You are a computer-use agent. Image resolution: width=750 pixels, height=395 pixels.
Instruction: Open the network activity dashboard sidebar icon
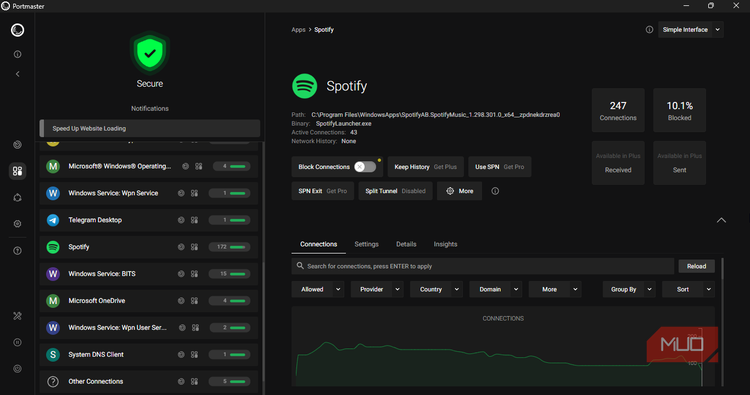(17, 145)
